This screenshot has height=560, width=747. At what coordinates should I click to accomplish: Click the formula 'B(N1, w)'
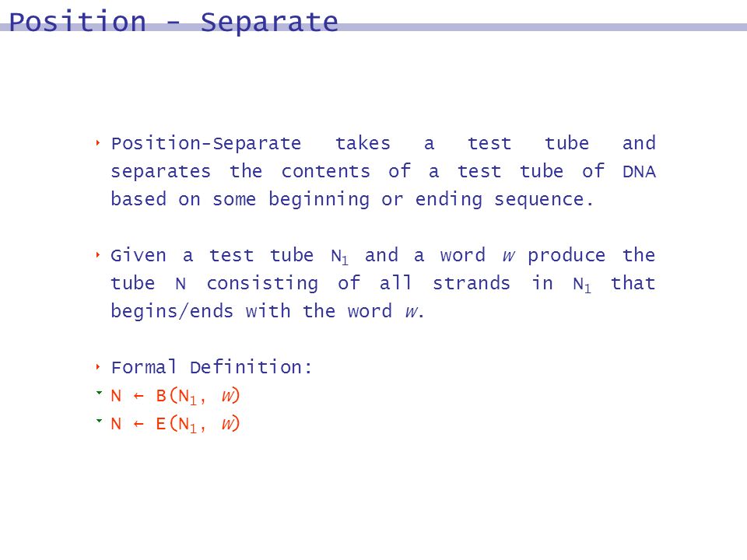pos(198,397)
